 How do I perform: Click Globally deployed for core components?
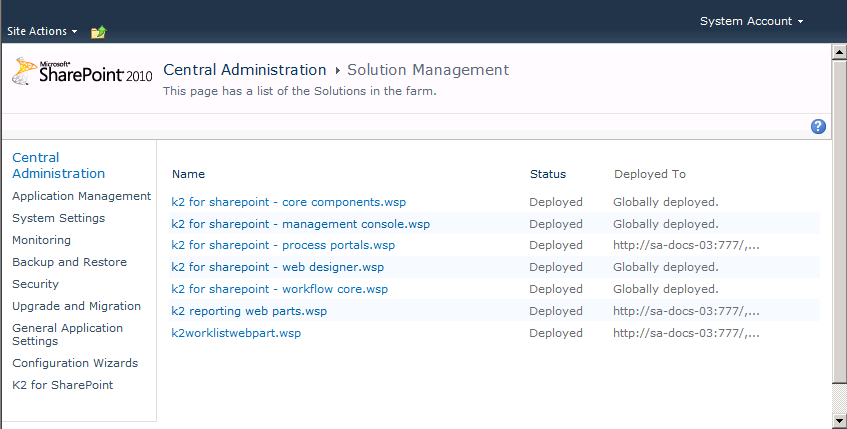[x=666, y=202]
